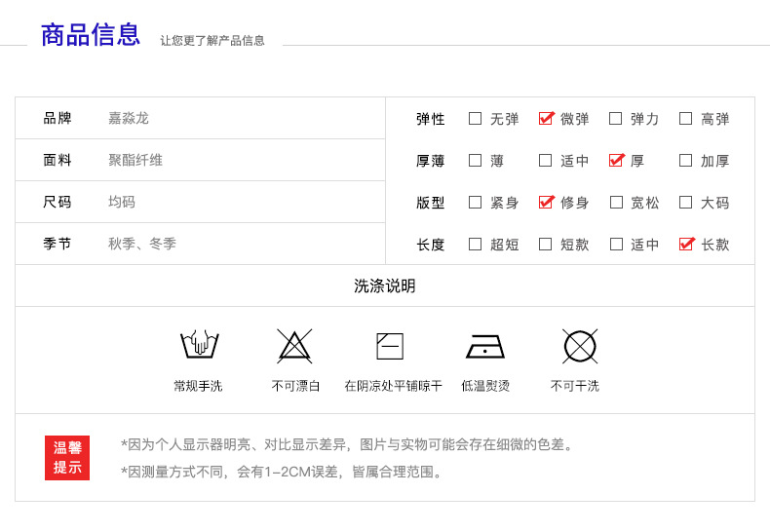Check the 适中 checkbox in 厚薄 row
Image resolution: width=770 pixels, height=532 pixels.
(545, 160)
